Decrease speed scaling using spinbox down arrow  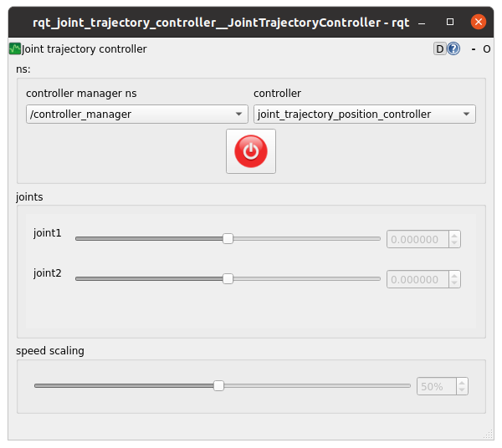point(461,390)
